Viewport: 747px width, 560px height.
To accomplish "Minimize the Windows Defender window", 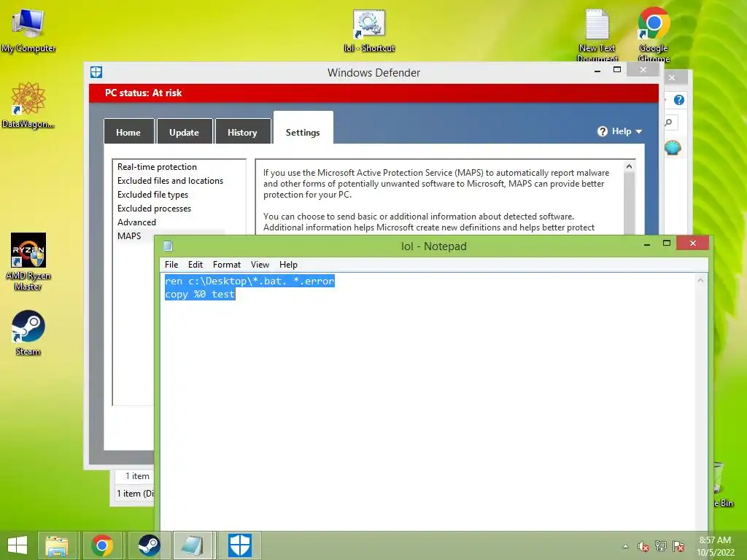I will (597, 71).
